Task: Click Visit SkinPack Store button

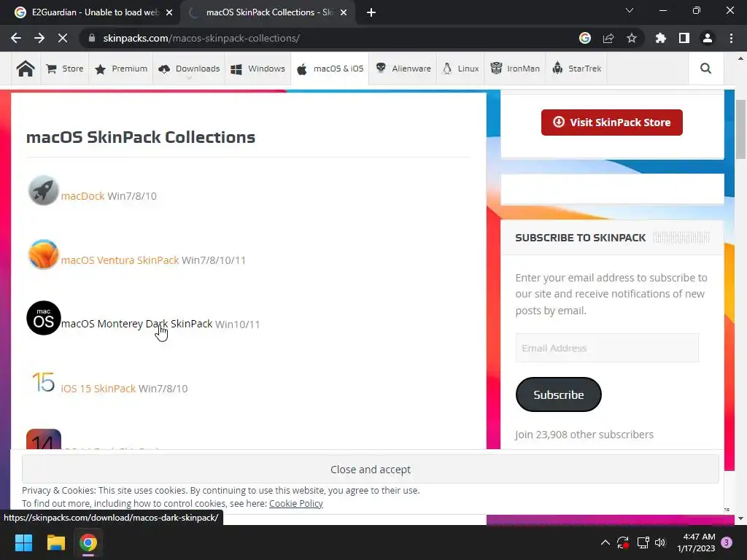Action: [x=612, y=122]
